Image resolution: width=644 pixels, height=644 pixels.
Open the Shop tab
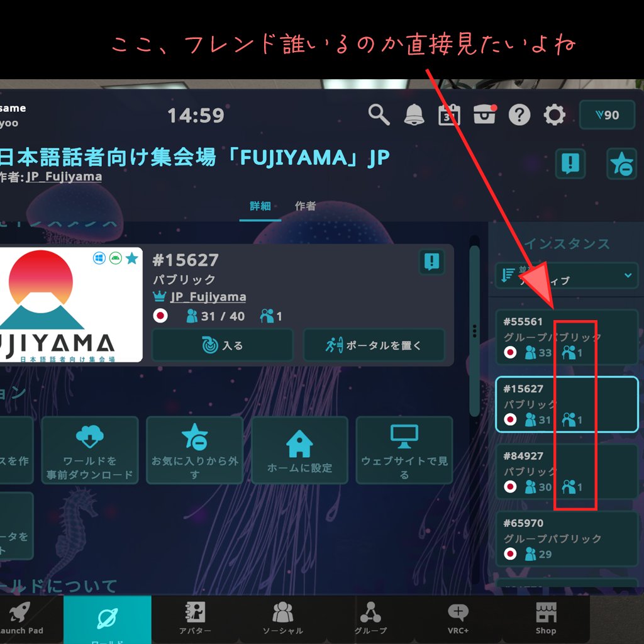[x=545, y=619]
